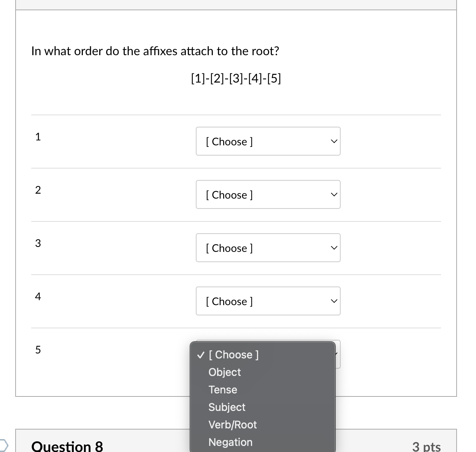This screenshot has height=452, width=476.
Task: Click the chevron on blank 1's selector
Action: (x=333, y=141)
